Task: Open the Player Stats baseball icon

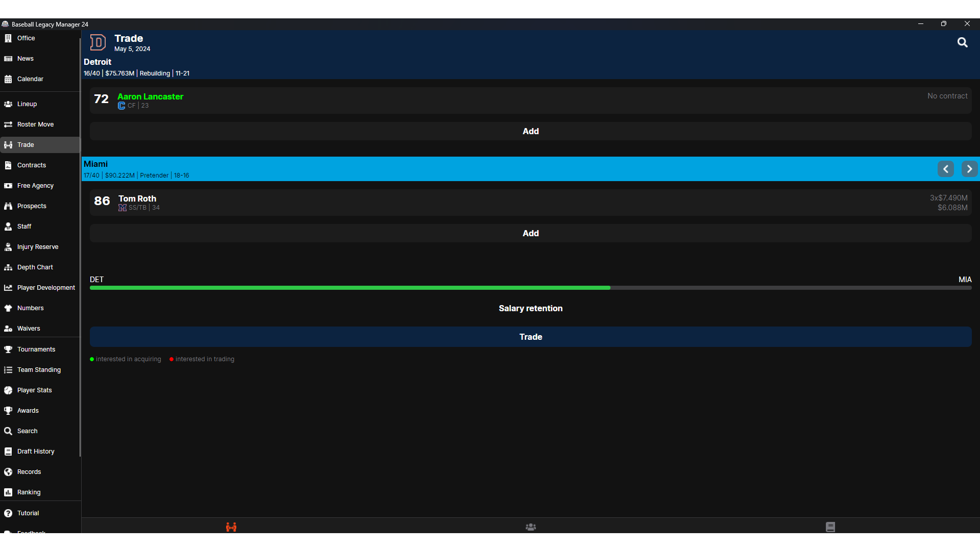Action: coord(8,390)
